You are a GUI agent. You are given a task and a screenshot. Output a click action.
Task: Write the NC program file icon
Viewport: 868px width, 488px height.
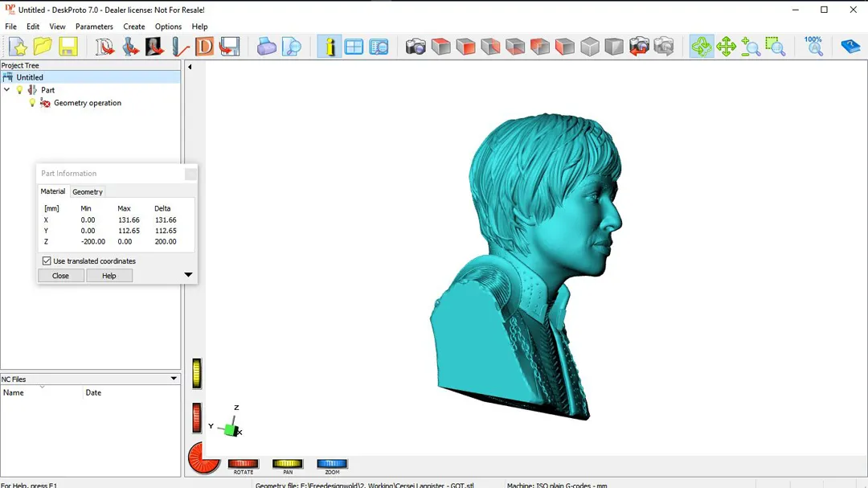[230, 47]
